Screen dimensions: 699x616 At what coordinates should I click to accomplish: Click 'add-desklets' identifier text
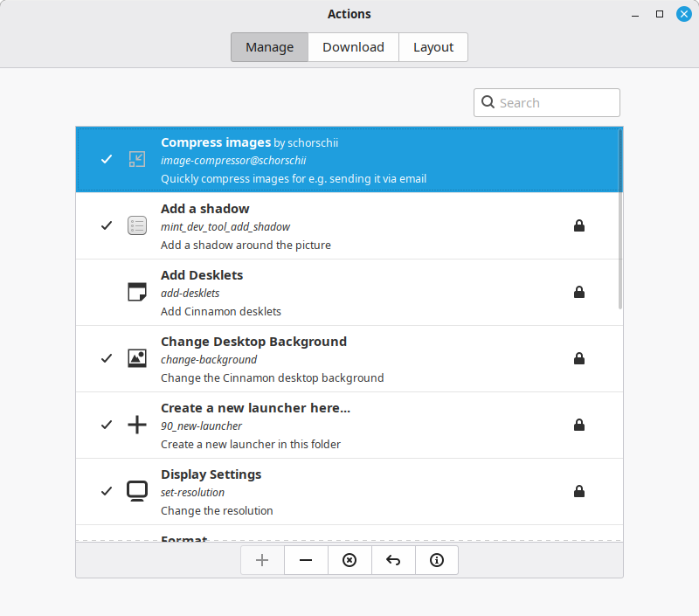(190, 294)
